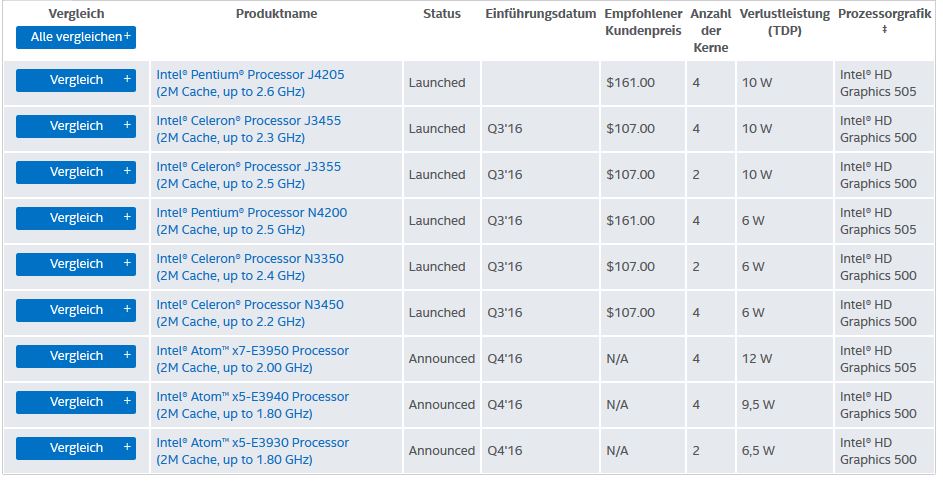Click Vergleich button for Celeron N3350

tap(76, 264)
